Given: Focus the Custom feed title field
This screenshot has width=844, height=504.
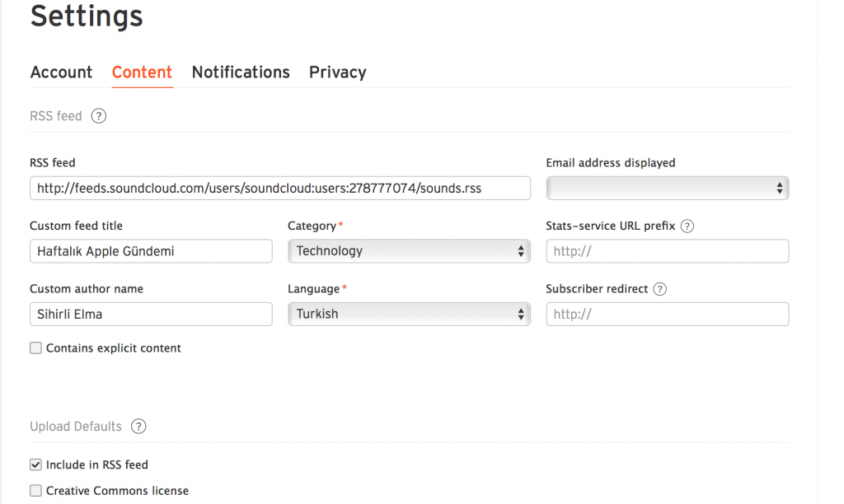Looking at the screenshot, I should click(x=151, y=251).
